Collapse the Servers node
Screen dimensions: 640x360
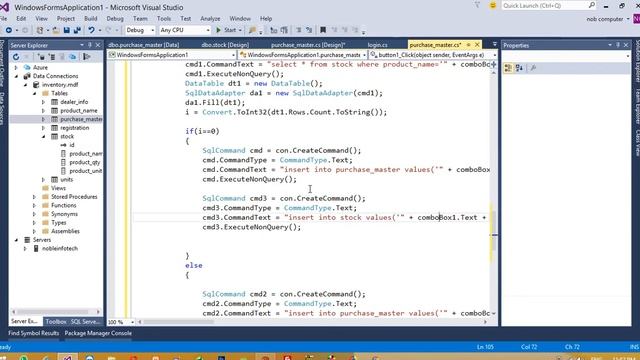[x=16, y=240]
